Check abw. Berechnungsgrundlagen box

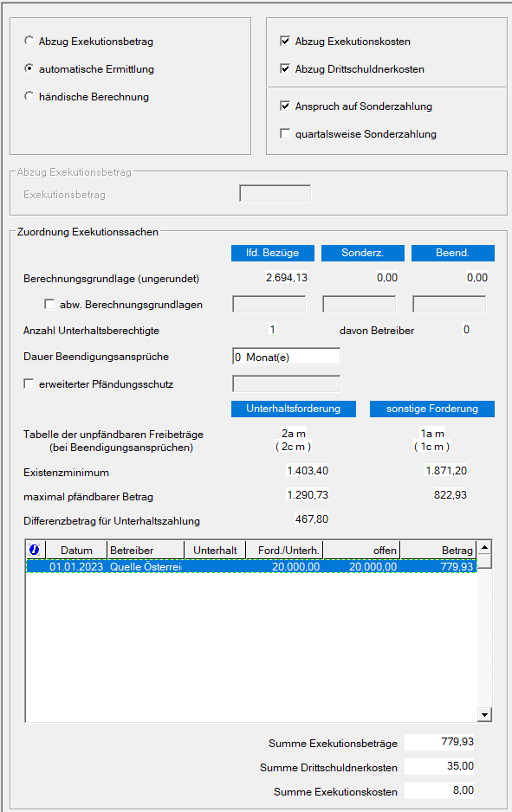pyautogui.click(x=49, y=304)
